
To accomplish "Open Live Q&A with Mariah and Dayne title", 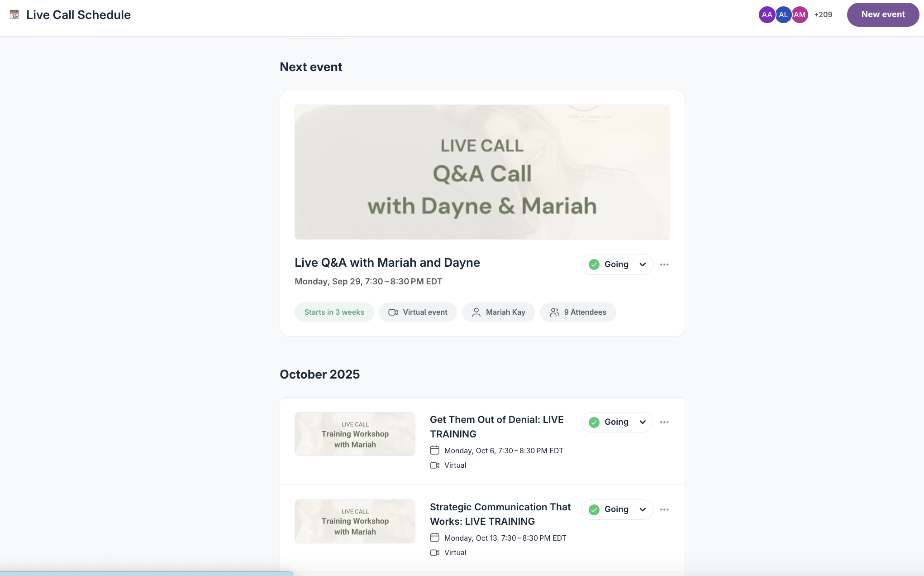I will tap(387, 263).
